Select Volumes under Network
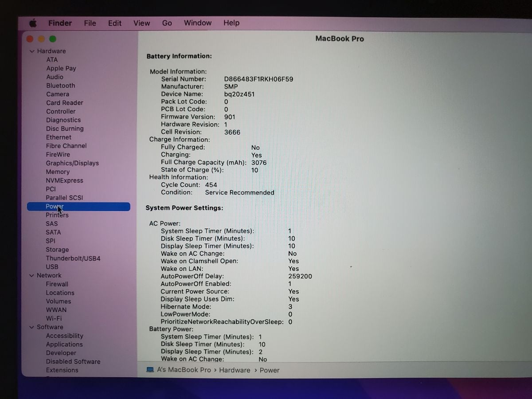 (59, 301)
